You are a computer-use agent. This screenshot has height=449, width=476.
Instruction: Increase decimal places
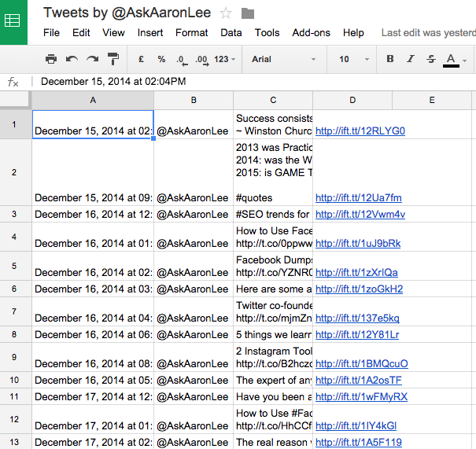(x=202, y=60)
